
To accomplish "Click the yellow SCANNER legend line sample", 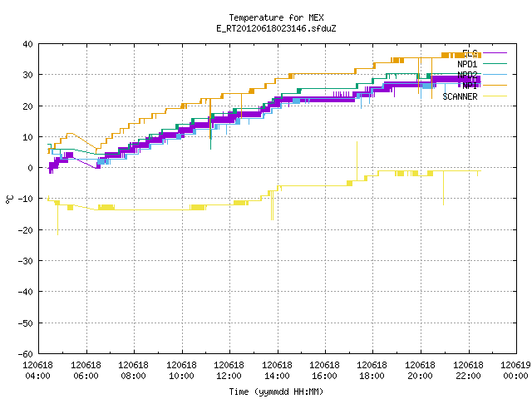I will 495,96.
